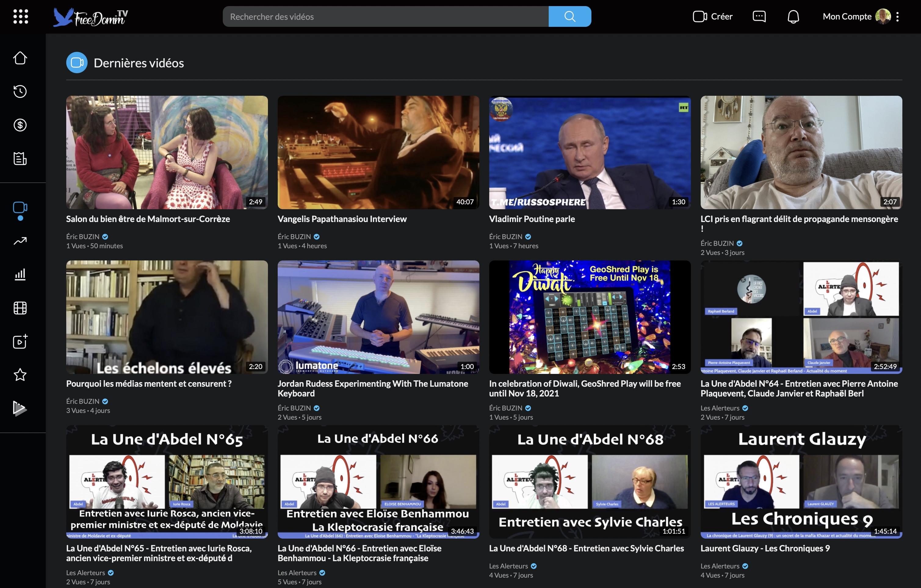Open the History clock icon

coord(20,91)
